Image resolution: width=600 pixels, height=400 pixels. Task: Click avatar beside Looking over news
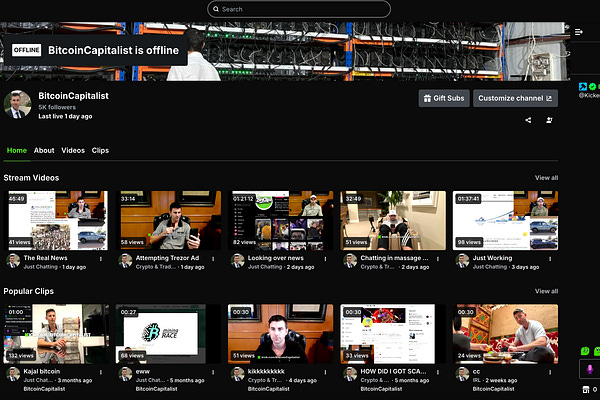click(238, 261)
